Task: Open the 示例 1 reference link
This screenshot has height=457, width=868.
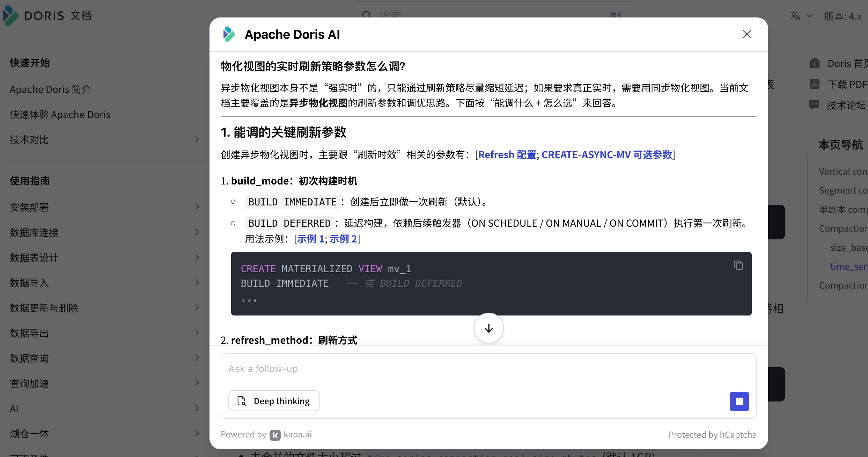Action: (310, 239)
